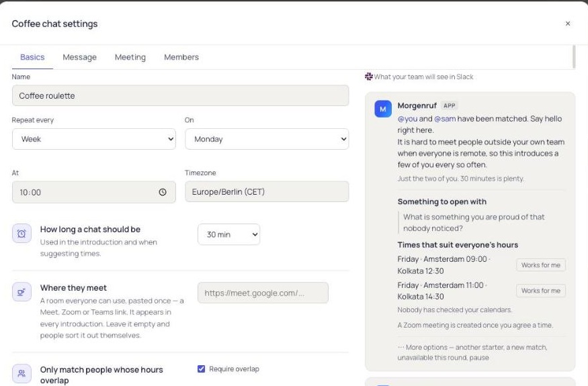Screen dimensions: 588x386
Task: Click the 'Where they meet' heading
Action: [73, 288]
